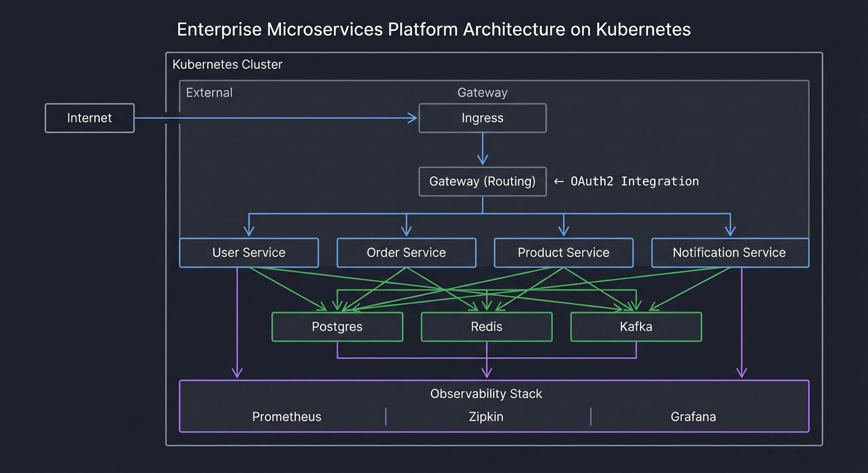The height and width of the screenshot is (473, 868).
Task: Click the Product Service box
Action: [x=563, y=253]
